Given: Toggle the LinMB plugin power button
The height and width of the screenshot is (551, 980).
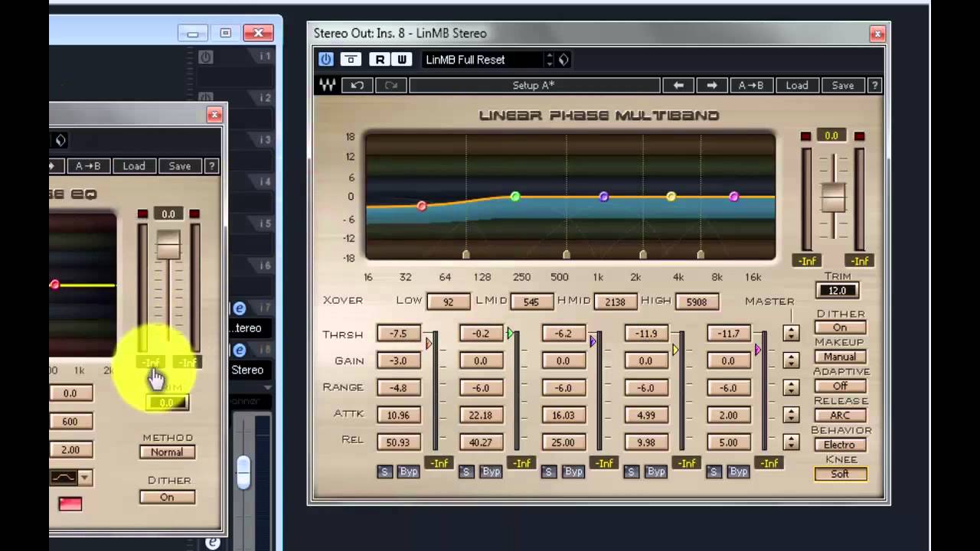Looking at the screenshot, I should [x=326, y=59].
